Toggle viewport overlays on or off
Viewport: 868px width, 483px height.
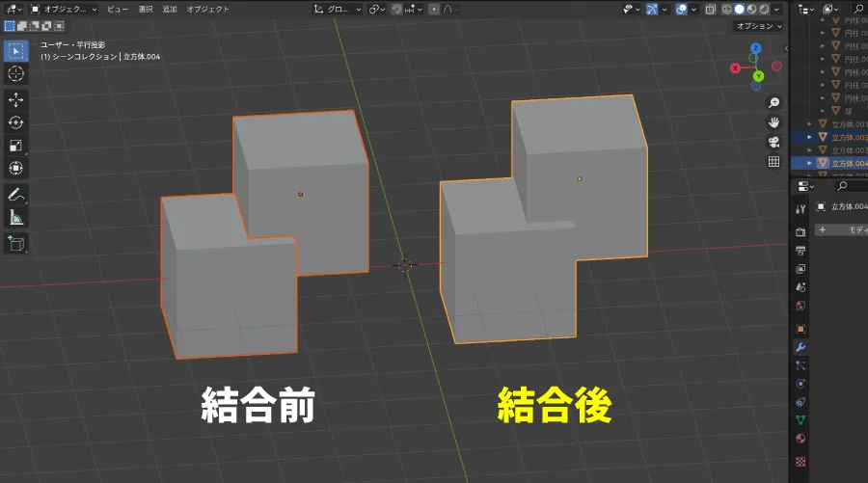(x=681, y=9)
